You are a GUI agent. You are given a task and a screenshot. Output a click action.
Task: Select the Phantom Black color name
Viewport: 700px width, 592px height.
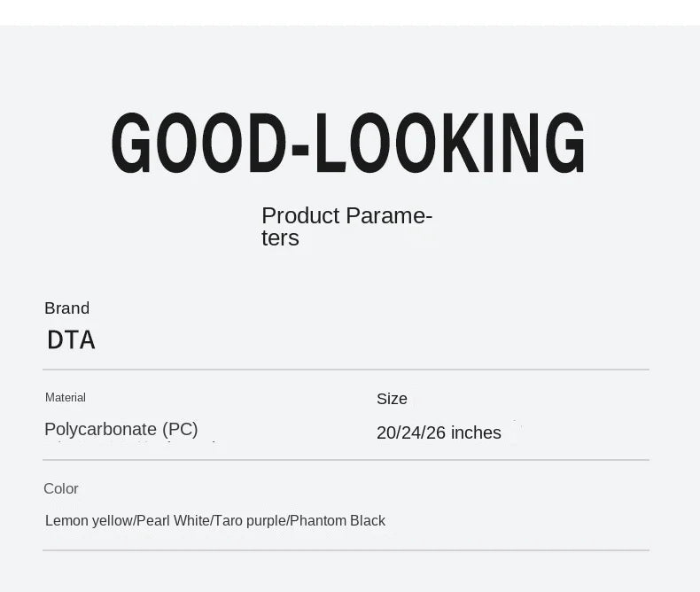point(338,521)
